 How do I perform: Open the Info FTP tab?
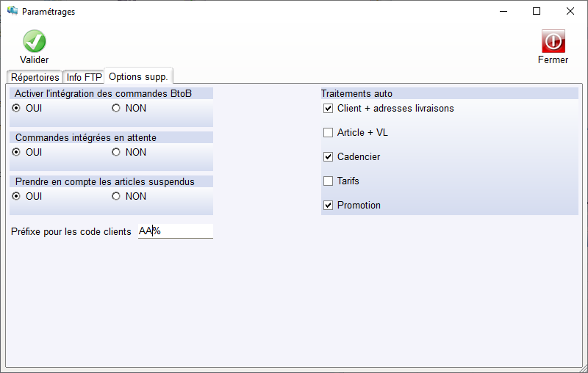(x=84, y=77)
